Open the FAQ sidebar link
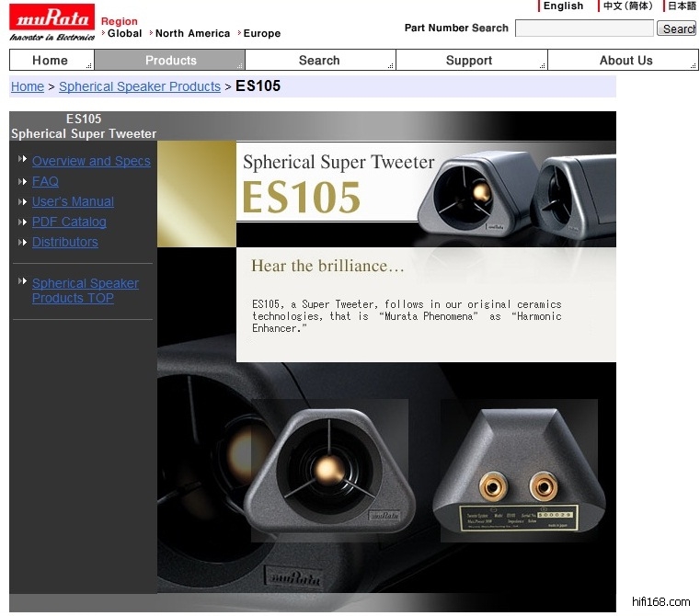Viewport: 700px width, 616px height. click(45, 181)
